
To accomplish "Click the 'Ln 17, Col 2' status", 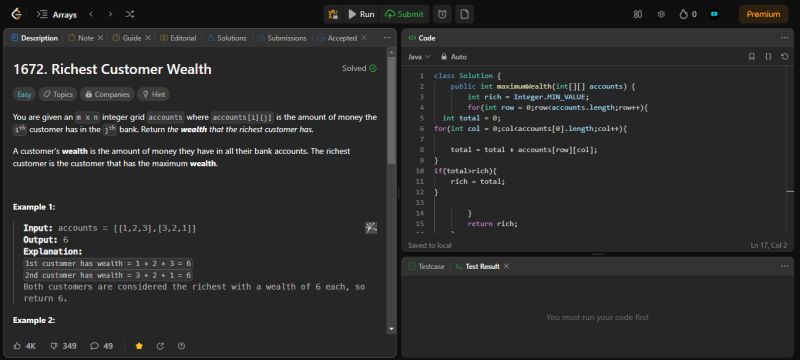I will coord(769,245).
